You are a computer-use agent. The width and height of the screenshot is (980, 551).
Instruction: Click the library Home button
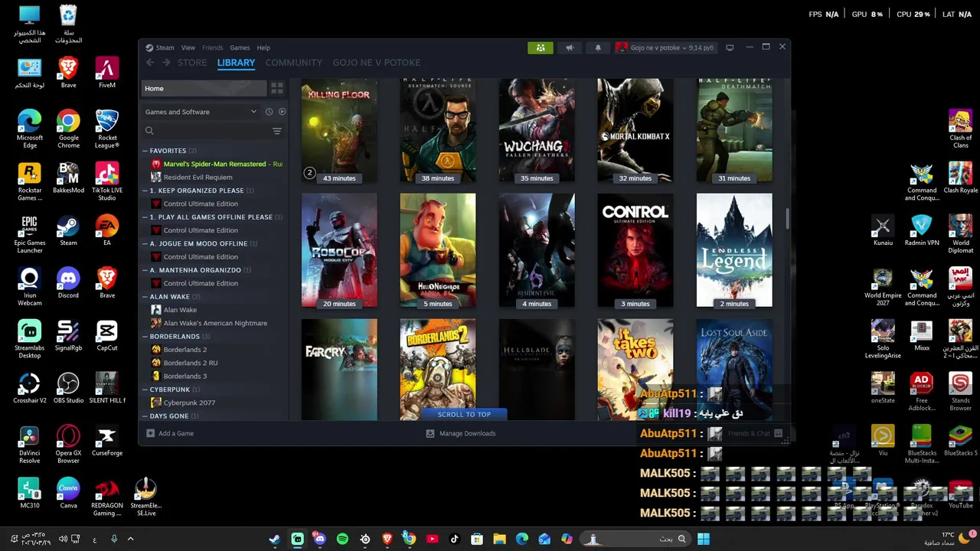click(204, 89)
